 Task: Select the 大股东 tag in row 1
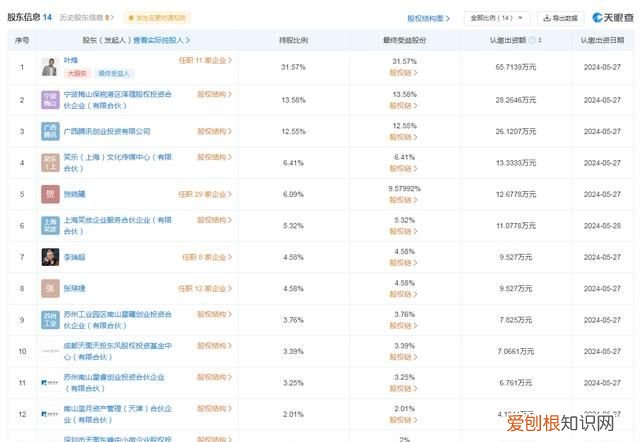(x=77, y=73)
